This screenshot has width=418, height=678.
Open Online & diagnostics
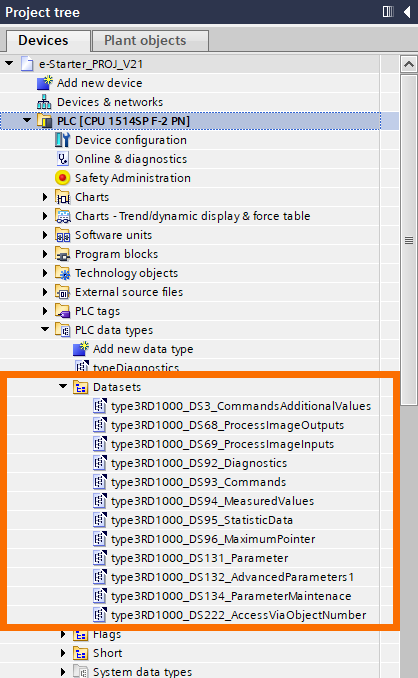tap(131, 159)
